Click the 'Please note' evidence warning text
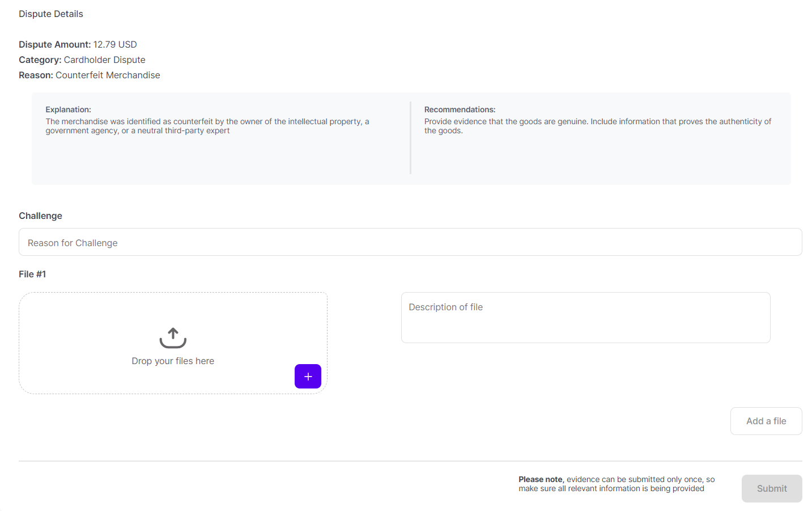 click(x=617, y=484)
